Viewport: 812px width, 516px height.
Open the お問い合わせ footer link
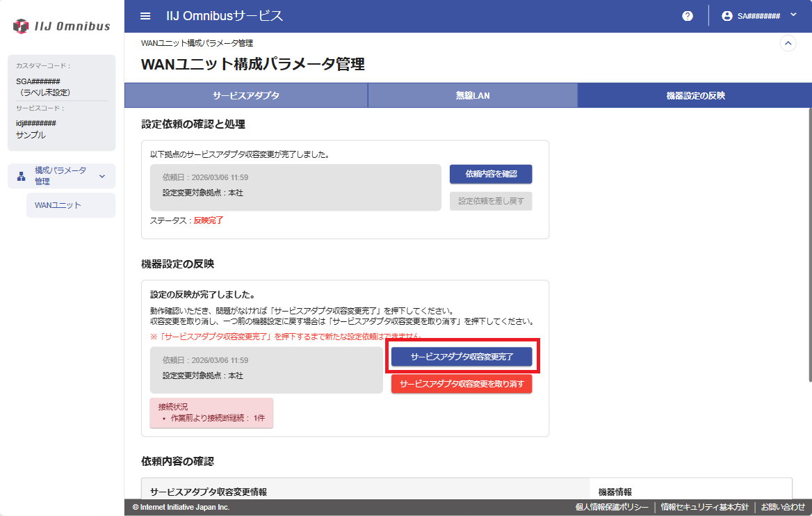783,508
